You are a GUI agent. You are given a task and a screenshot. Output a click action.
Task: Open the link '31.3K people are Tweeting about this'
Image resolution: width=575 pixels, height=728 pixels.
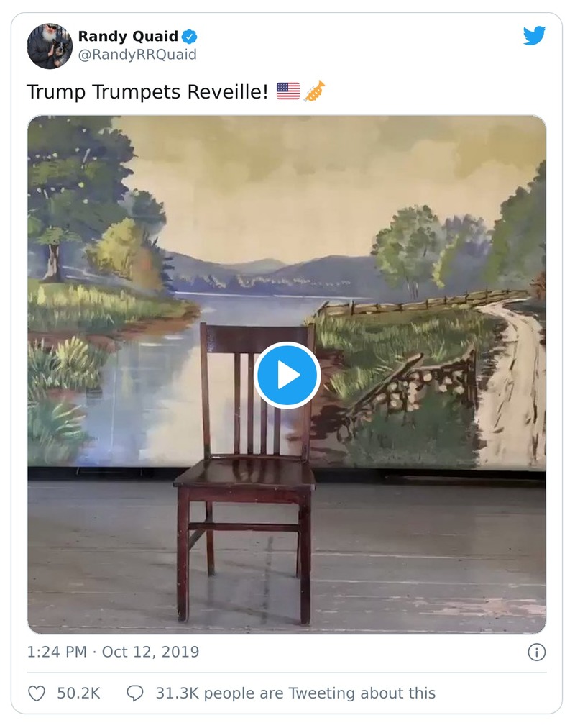[295, 693]
